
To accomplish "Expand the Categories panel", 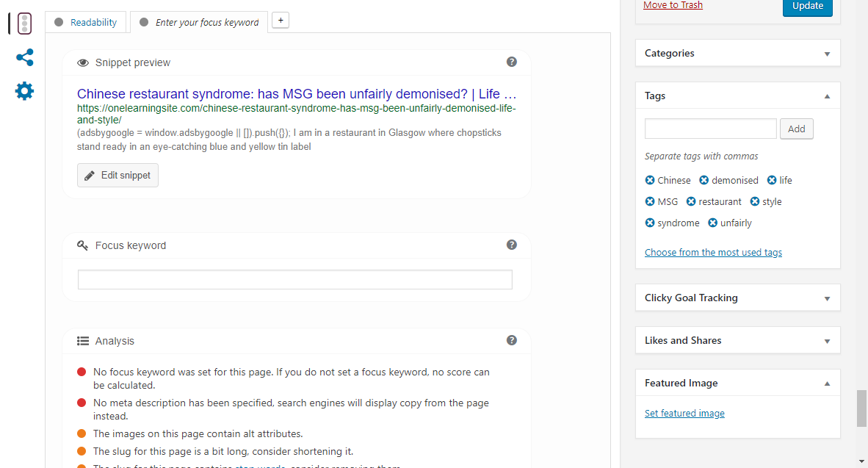I will pos(827,54).
